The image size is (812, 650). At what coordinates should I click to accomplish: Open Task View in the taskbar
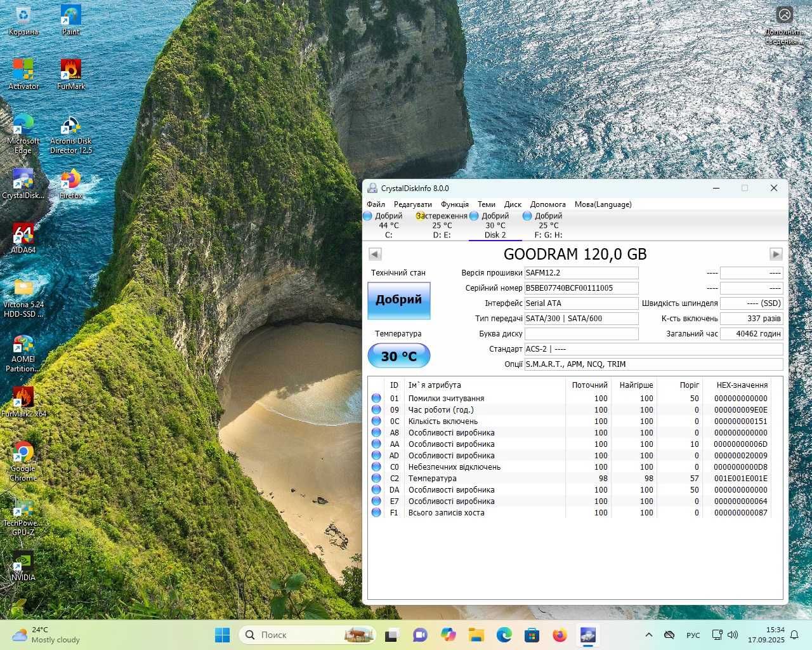[x=392, y=635]
